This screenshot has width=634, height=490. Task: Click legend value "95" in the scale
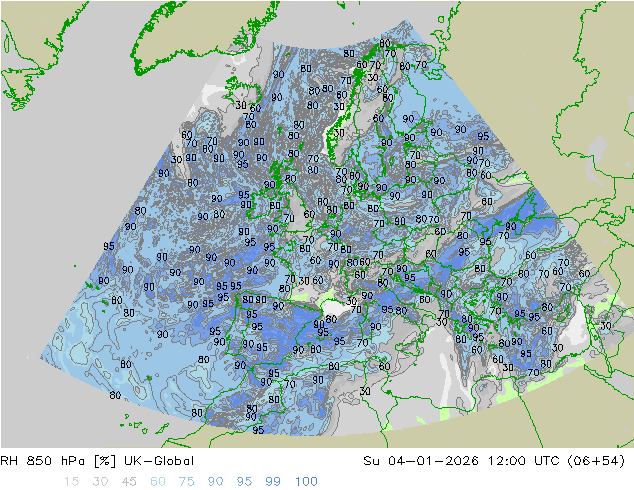[x=244, y=482]
